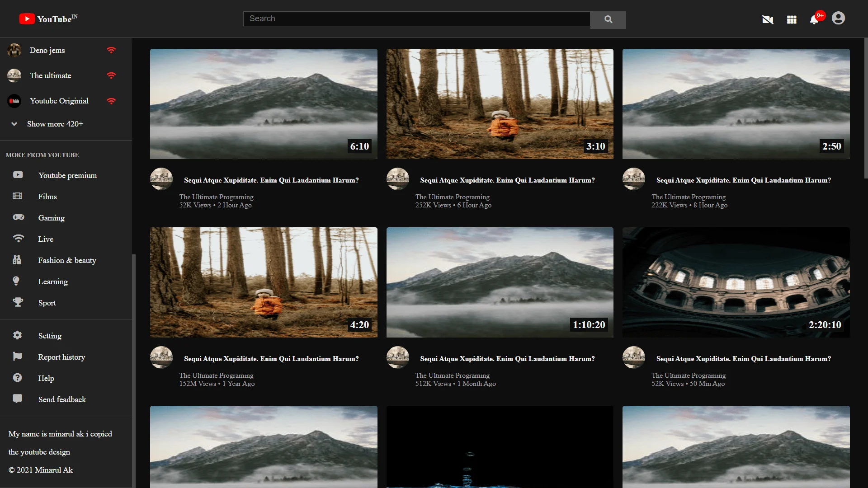The image size is (868, 488).
Task: Click '52K Views • 50 Min Ago' text
Action: pos(688,384)
